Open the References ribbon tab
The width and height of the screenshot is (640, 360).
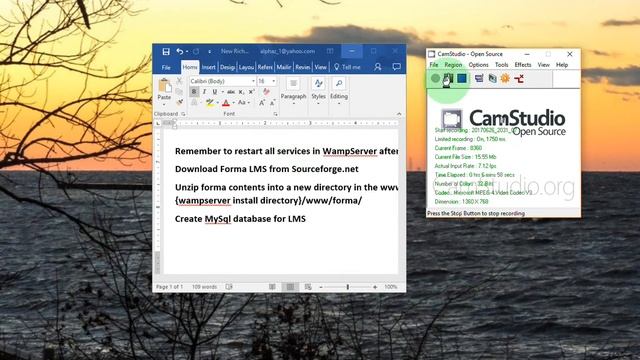[265, 67]
